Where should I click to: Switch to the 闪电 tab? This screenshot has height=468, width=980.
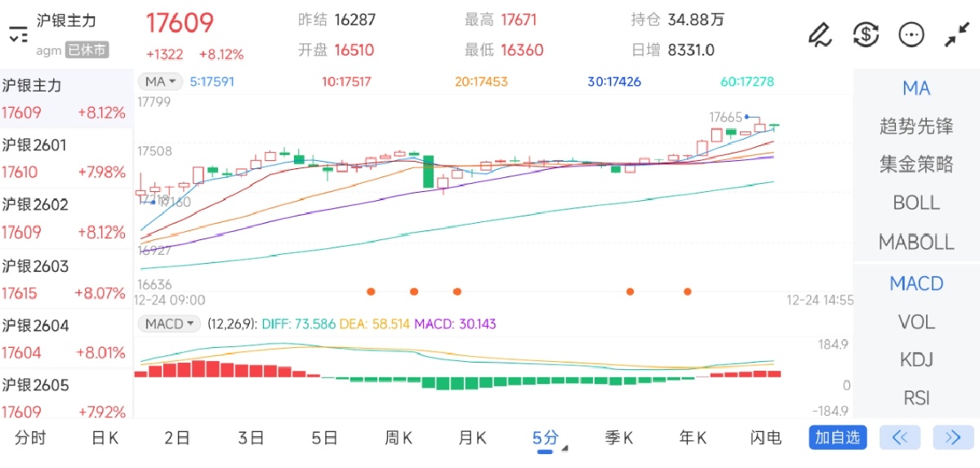tap(765, 438)
